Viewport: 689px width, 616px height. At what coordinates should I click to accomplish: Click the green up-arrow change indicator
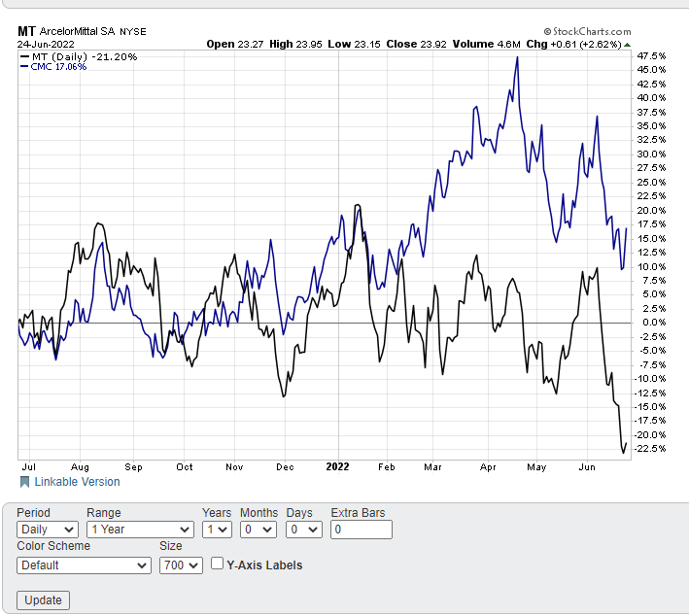[x=628, y=45]
